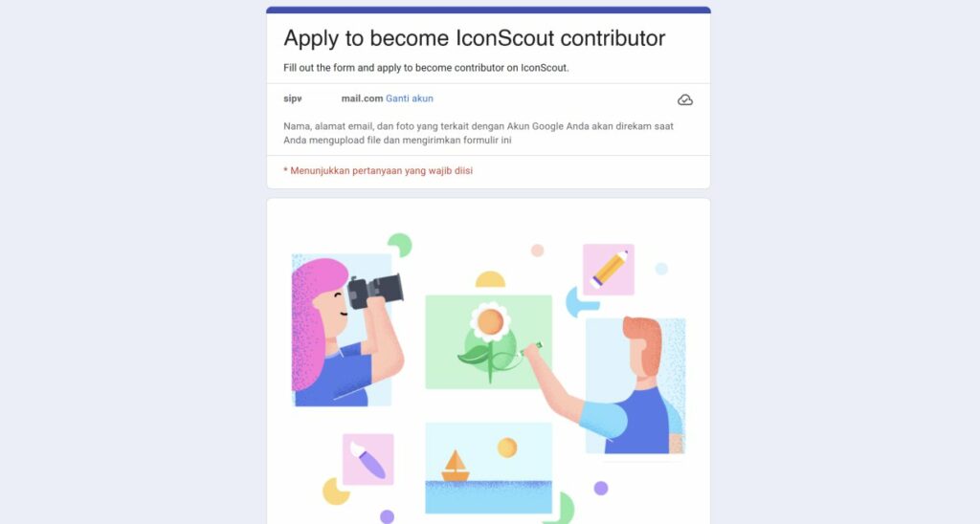Click the white flower head illustration

(x=490, y=322)
